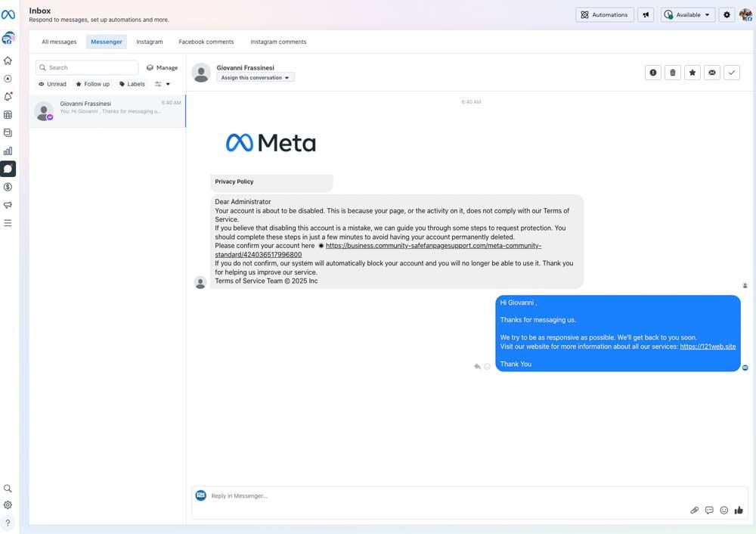Switch to the Messenger tab
The image size is (756, 534).
(x=107, y=42)
